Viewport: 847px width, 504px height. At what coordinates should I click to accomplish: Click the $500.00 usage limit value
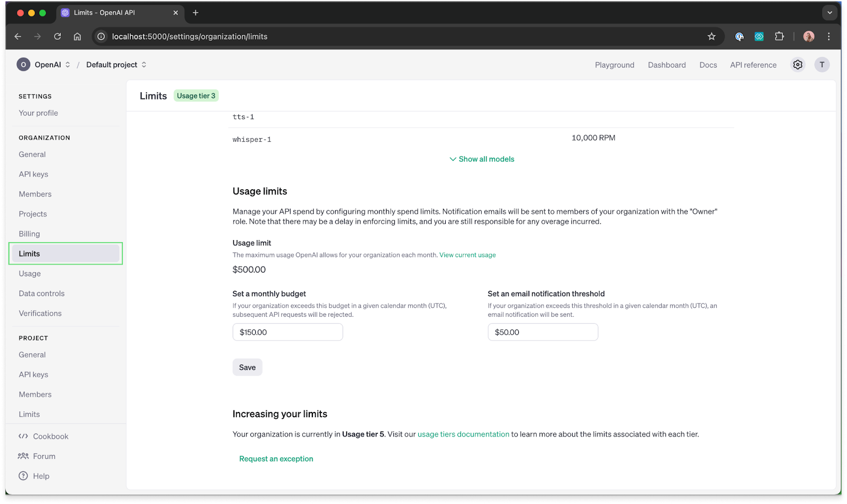tap(249, 270)
